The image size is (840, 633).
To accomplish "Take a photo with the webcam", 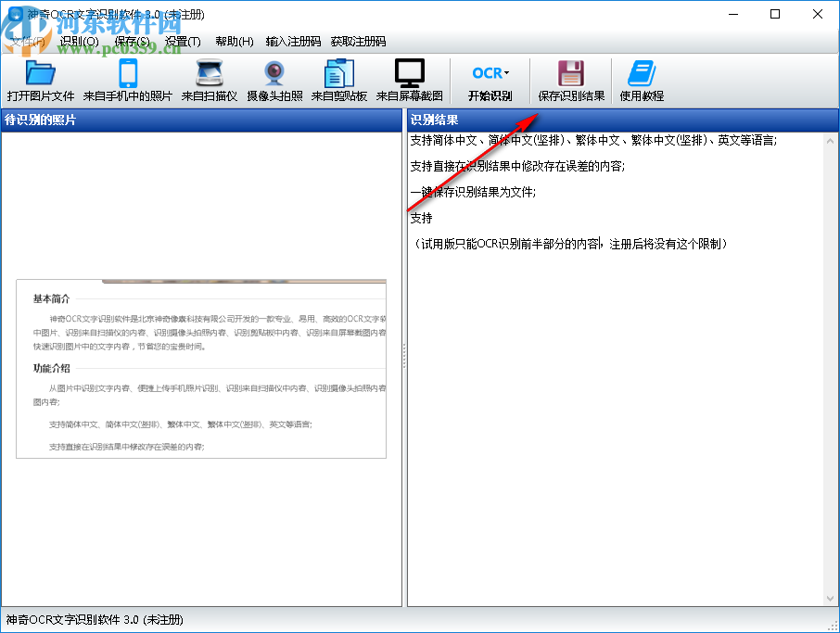I will tap(274, 81).
